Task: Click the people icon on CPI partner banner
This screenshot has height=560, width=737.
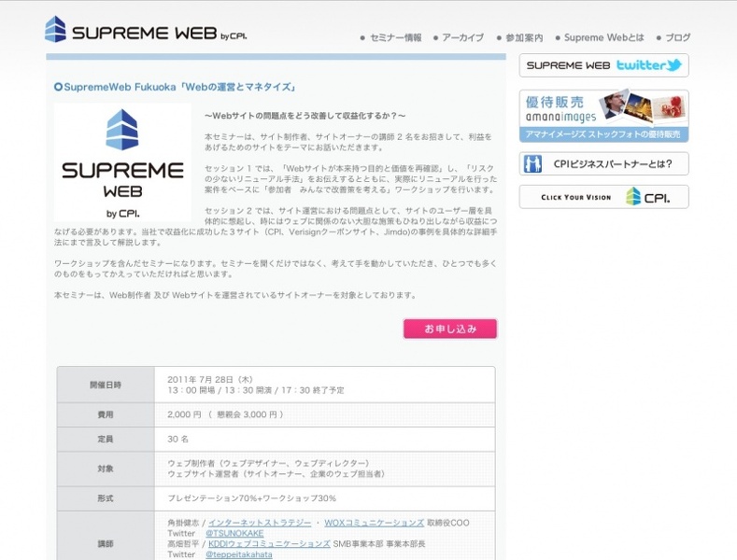Action: click(x=532, y=164)
